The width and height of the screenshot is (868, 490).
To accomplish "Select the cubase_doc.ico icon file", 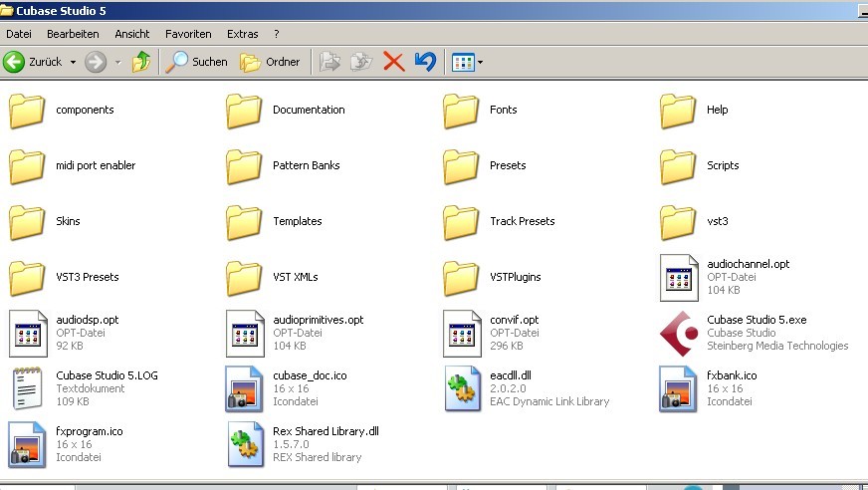I will point(245,388).
